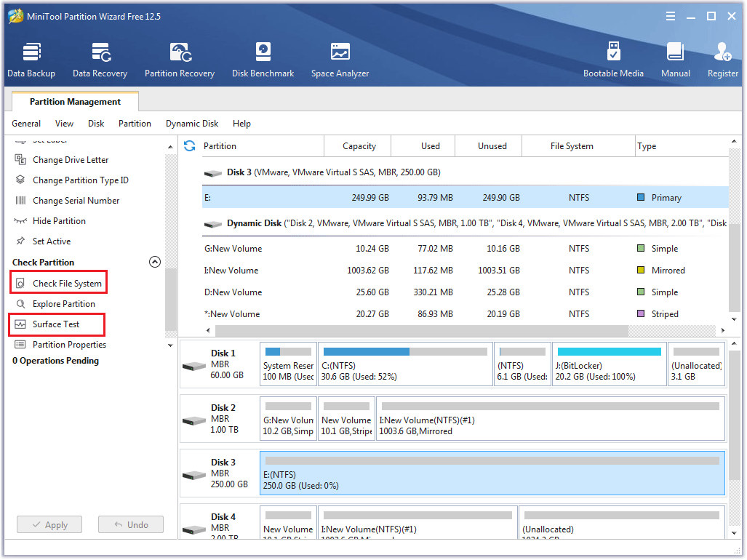Sort by the Unused column header

[489, 146]
